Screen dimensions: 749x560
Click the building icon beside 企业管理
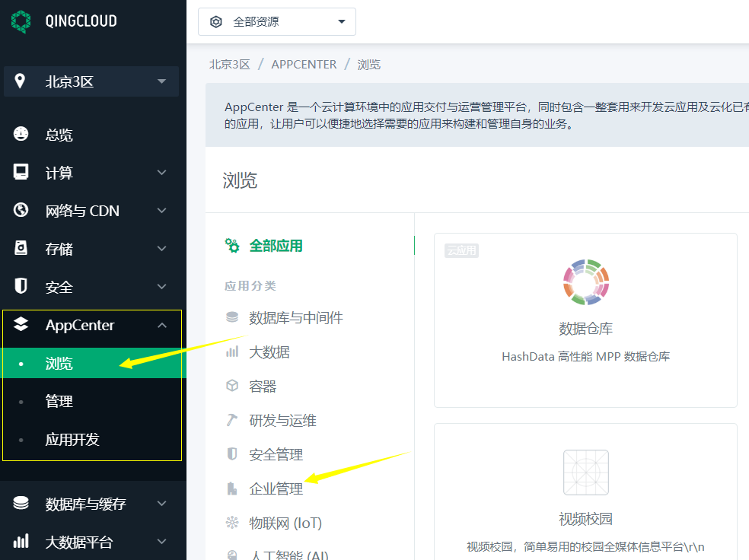[x=232, y=488]
